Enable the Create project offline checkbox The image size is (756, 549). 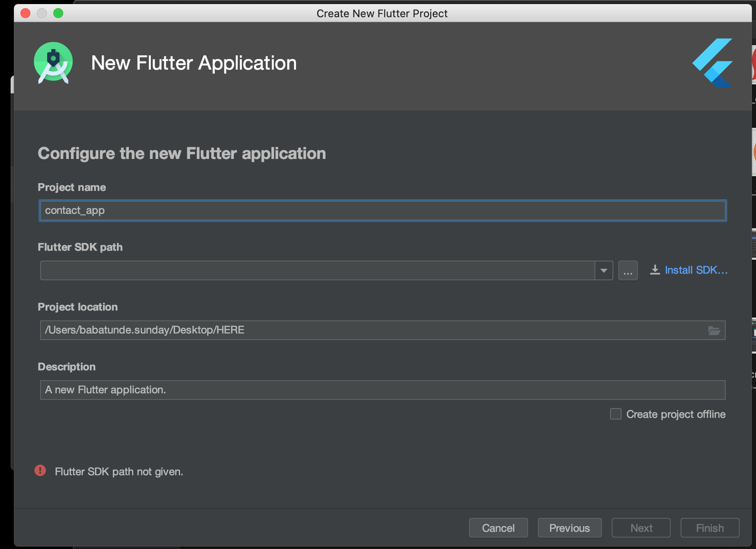(615, 414)
